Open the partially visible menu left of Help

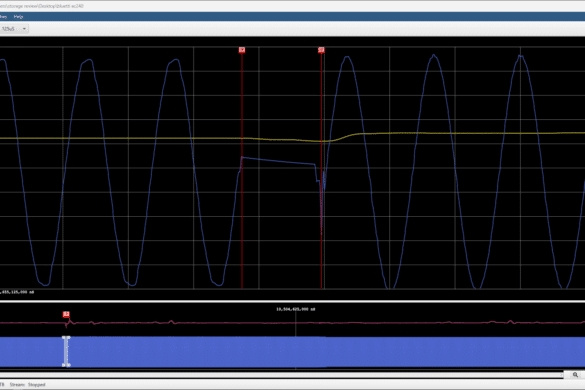pyautogui.click(x=3, y=17)
